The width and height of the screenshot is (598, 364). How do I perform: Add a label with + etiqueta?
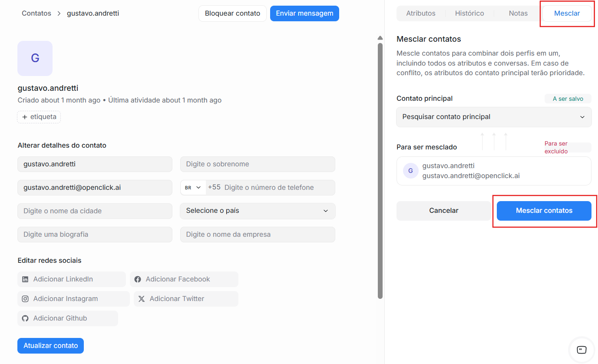[x=39, y=117]
